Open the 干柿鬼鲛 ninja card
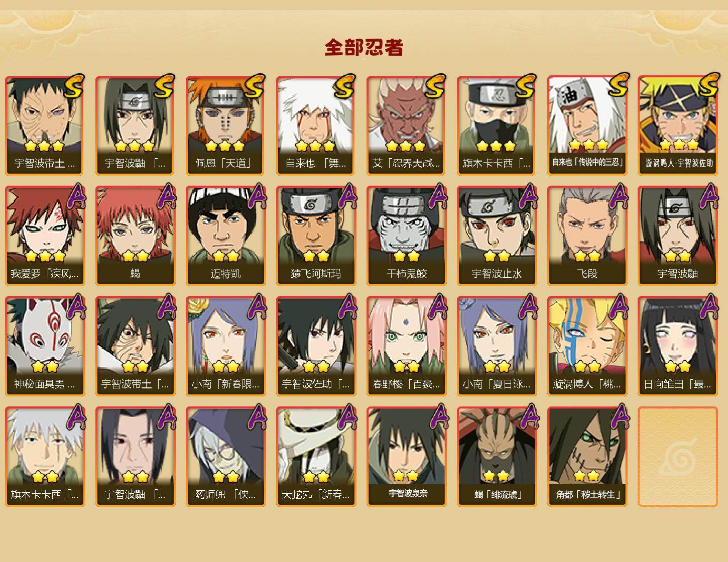 [406, 236]
